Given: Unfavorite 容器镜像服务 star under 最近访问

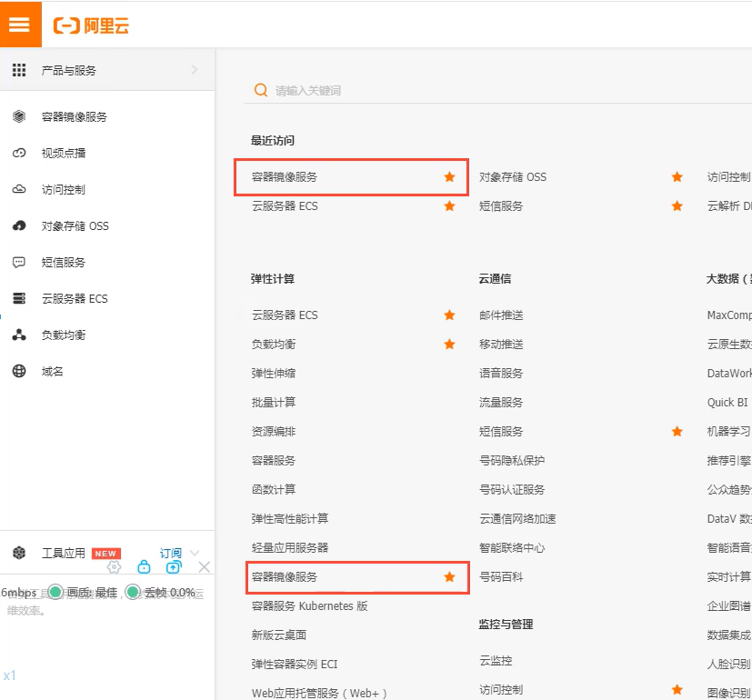Looking at the screenshot, I should point(449,177).
